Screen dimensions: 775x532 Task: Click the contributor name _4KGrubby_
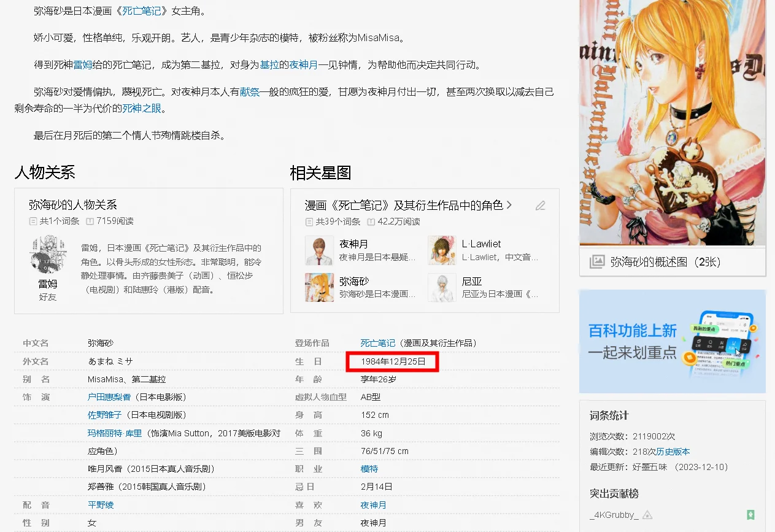click(x=614, y=515)
